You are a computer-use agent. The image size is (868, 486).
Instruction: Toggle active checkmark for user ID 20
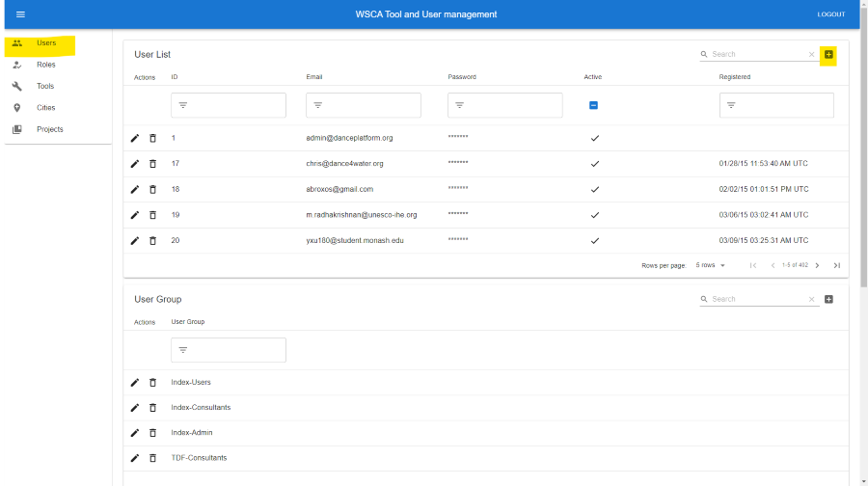594,240
